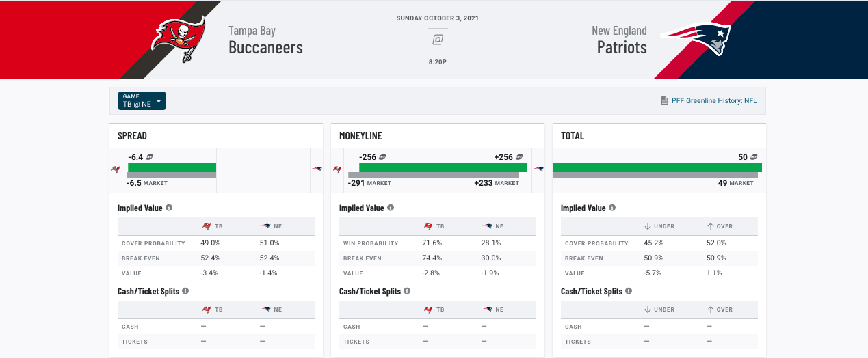Click Total Implied Value info icon

(612, 208)
